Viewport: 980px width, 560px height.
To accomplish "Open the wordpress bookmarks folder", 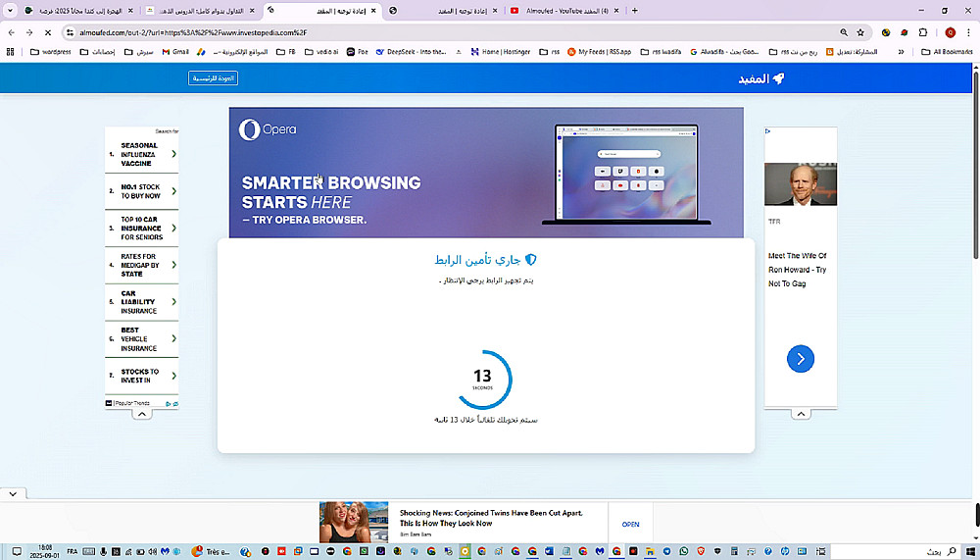I will click(x=51, y=52).
